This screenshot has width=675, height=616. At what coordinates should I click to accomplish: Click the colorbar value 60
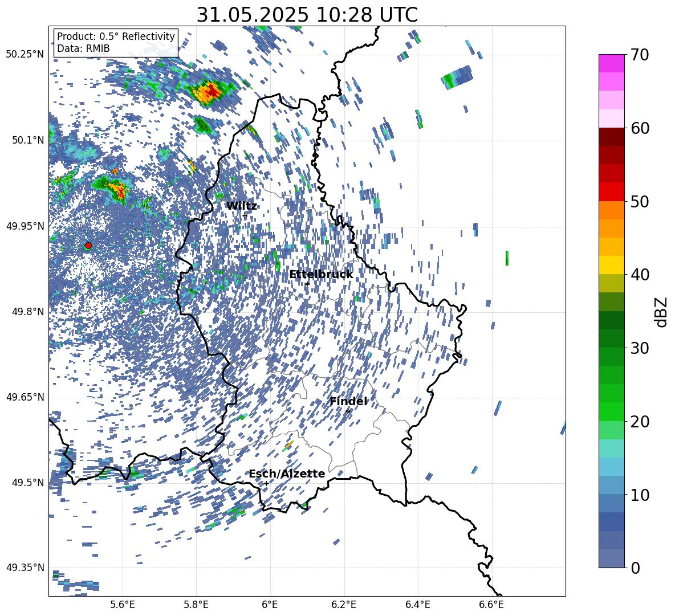(640, 128)
